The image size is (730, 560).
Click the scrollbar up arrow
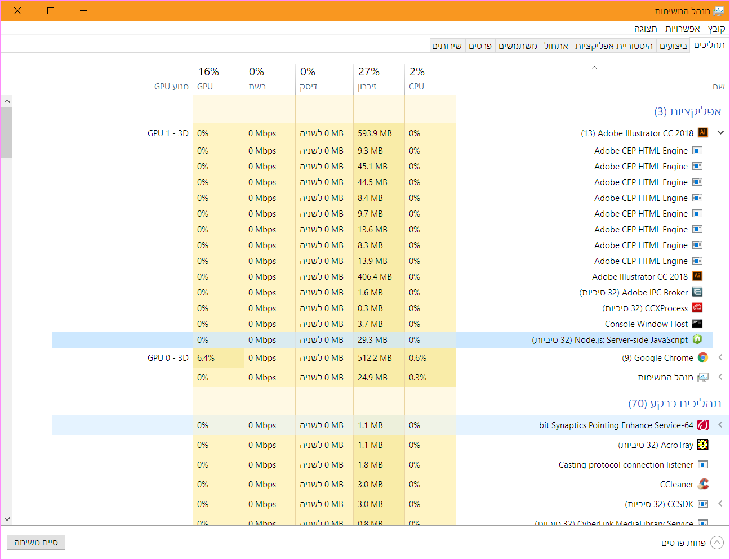(x=7, y=101)
